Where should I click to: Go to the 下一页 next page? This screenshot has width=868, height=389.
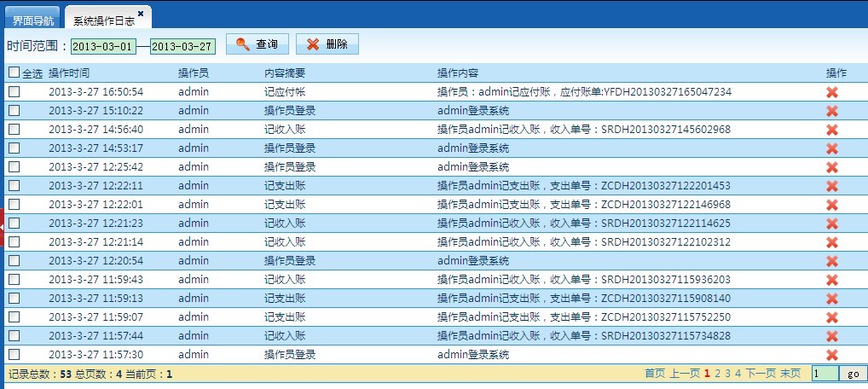tap(761, 374)
